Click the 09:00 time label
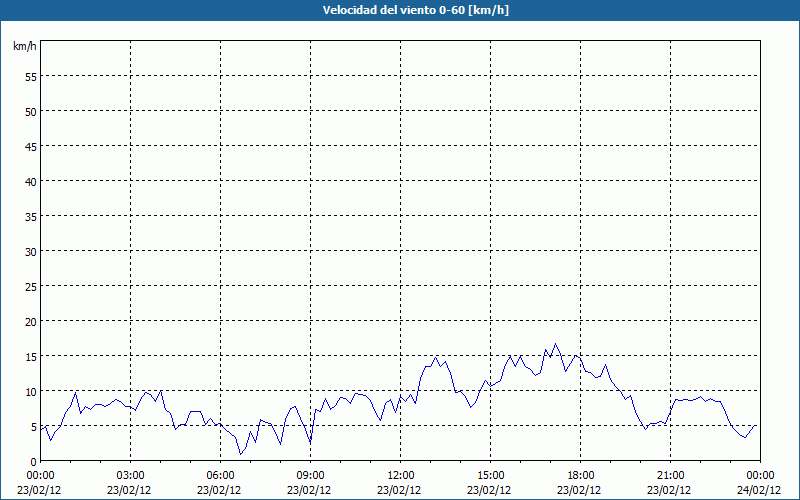This screenshot has height=500, width=800. click(310, 476)
